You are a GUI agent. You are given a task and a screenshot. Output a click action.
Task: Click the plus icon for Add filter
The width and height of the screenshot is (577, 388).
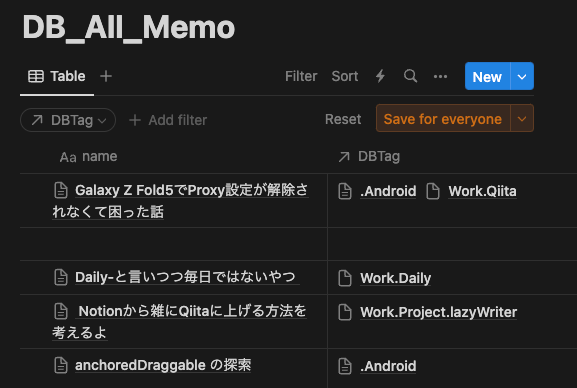[x=135, y=120]
